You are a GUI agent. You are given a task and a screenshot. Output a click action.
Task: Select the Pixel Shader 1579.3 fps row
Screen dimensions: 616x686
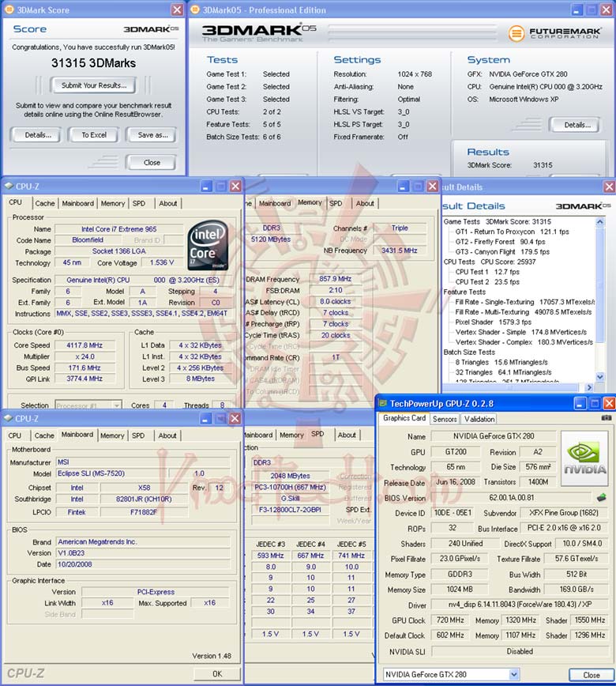(x=493, y=322)
